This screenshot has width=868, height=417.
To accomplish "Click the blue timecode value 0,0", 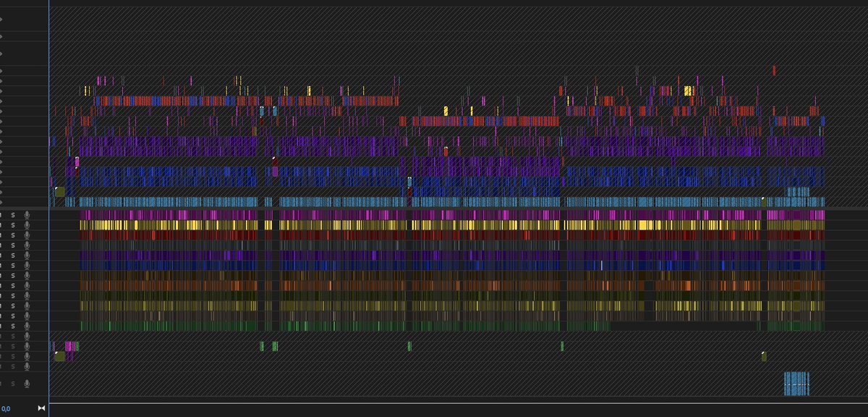I will [x=6, y=408].
